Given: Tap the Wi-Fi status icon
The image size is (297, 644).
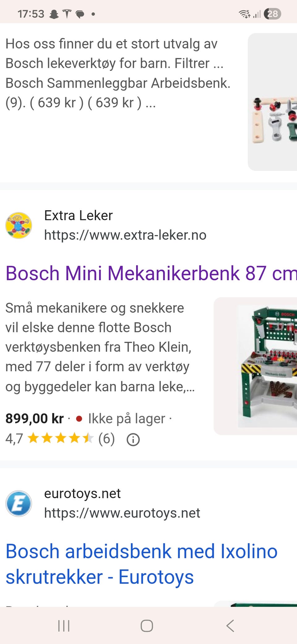Looking at the screenshot, I should pos(245,14).
